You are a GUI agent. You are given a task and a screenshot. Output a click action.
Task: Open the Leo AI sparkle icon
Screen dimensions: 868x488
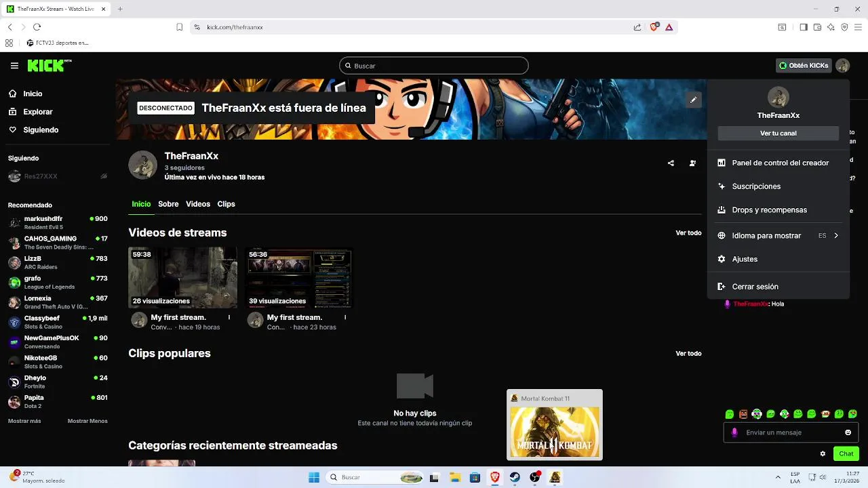coord(831,27)
